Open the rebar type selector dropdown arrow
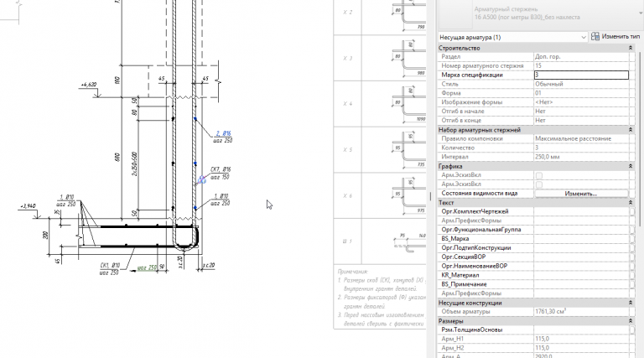The width and height of the screenshot is (644, 358). tap(641, 13)
